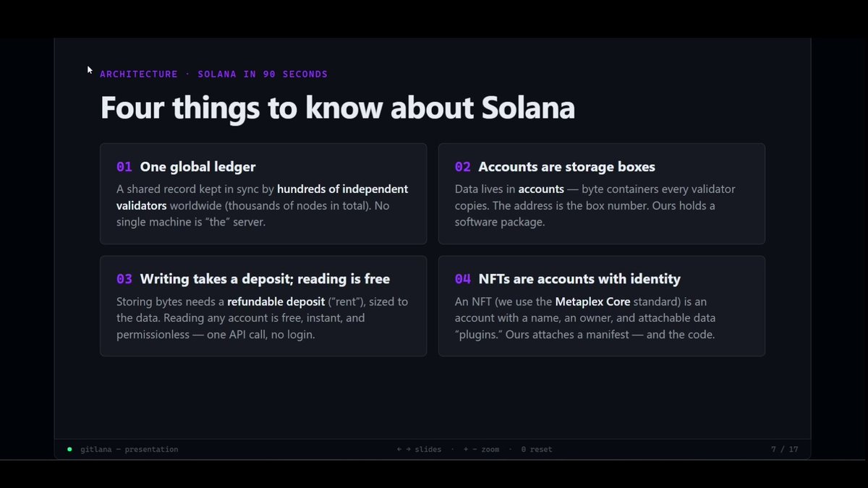Click the purple 01 number badge
This screenshot has width=868, height=488.
pos(124,167)
